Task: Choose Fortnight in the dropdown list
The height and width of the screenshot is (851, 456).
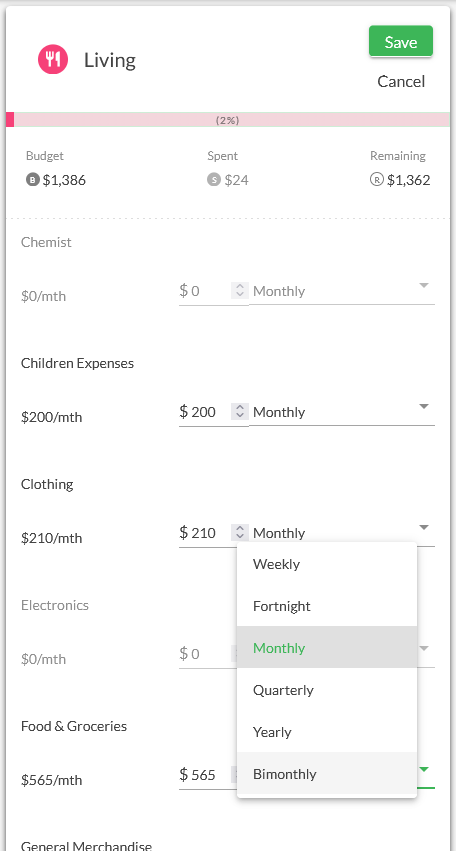Action: tap(327, 606)
